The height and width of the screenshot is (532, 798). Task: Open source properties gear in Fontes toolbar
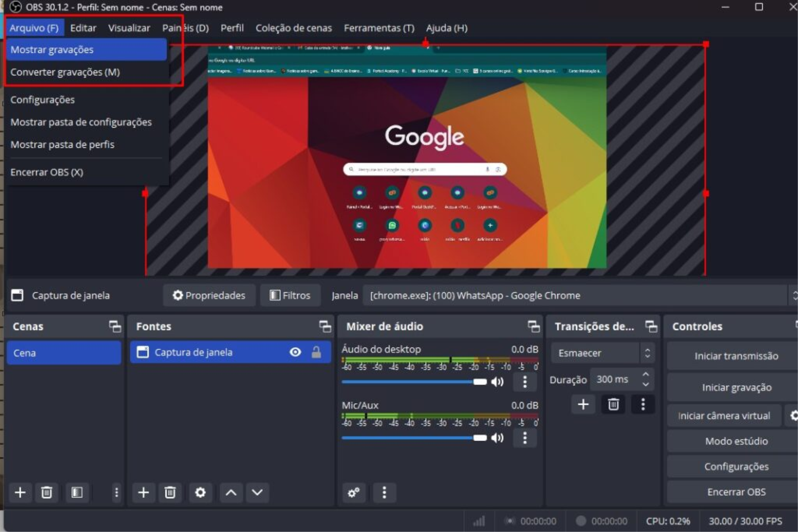[x=200, y=493]
